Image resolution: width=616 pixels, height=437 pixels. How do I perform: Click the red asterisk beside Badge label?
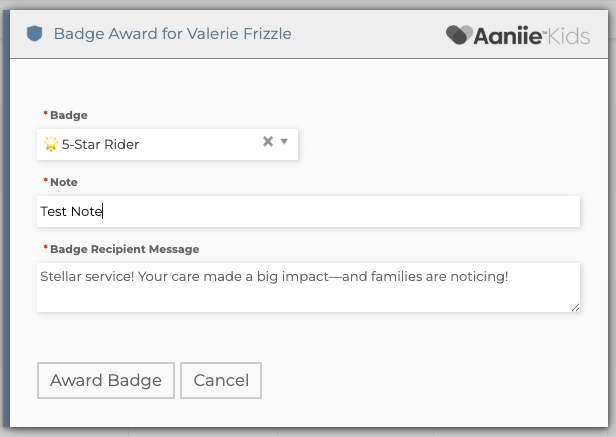(x=45, y=115)
